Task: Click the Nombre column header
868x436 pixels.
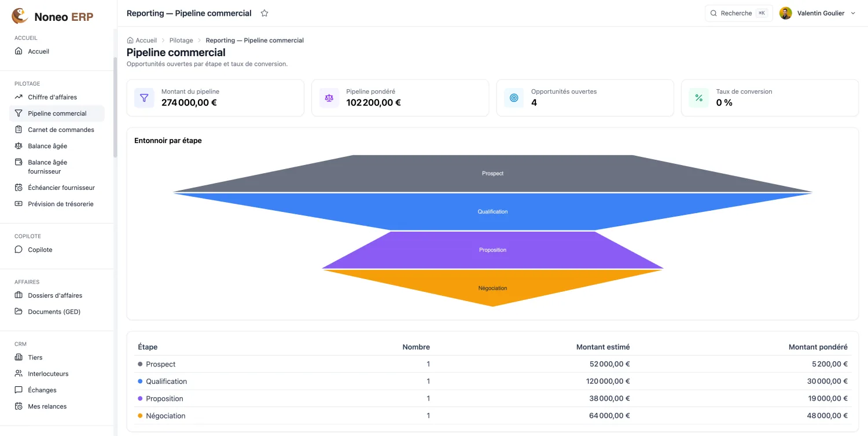Action: (416, 347)
